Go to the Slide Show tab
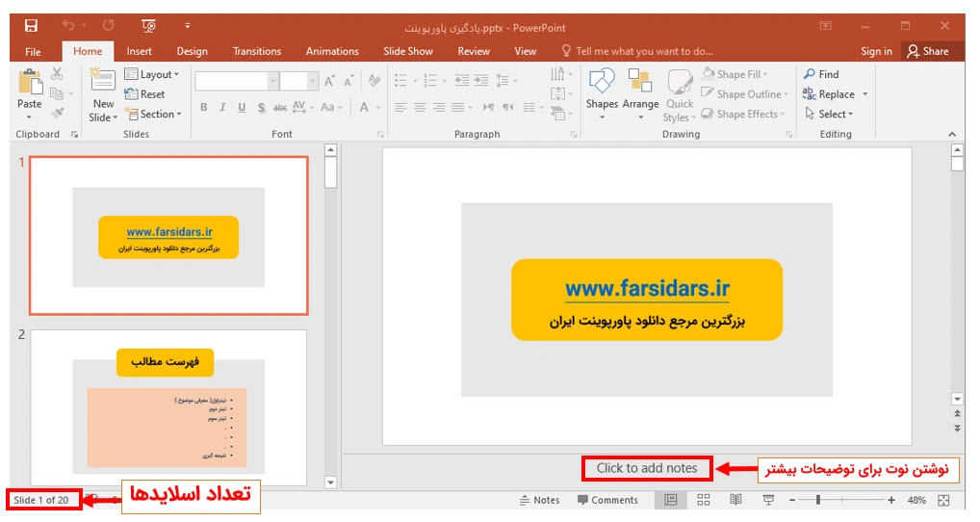Screen dimensions: 980x522 tap(408, 51)
